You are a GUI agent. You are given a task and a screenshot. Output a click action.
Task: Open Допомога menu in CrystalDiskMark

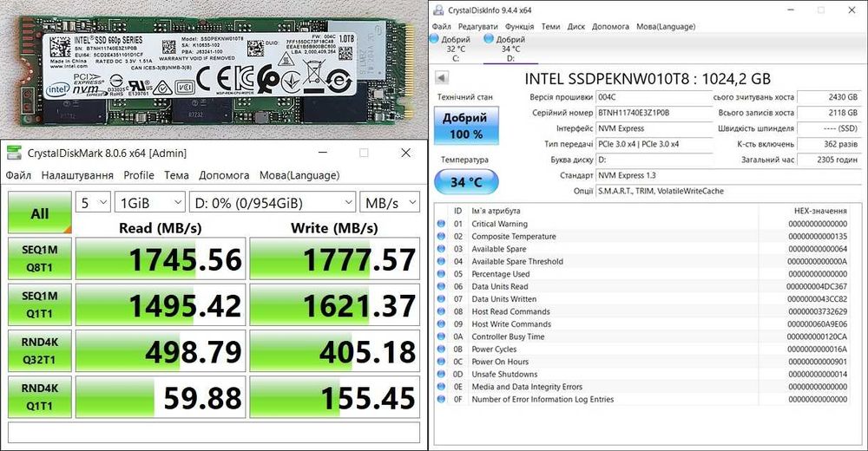224,175
